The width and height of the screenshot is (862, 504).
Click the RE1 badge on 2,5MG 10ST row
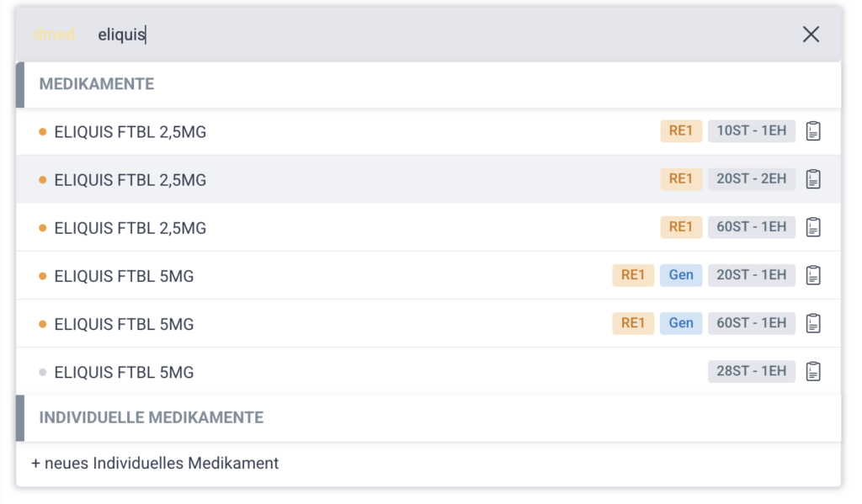[681, 131]
